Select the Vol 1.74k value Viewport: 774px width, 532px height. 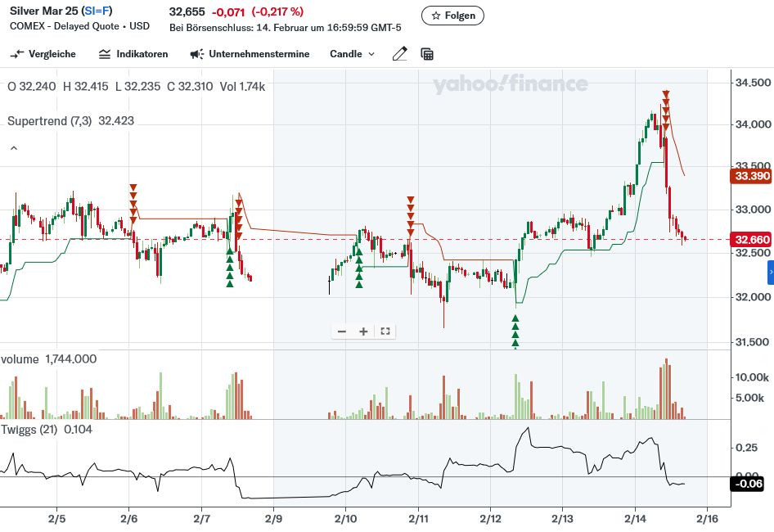tap(242, 87)
